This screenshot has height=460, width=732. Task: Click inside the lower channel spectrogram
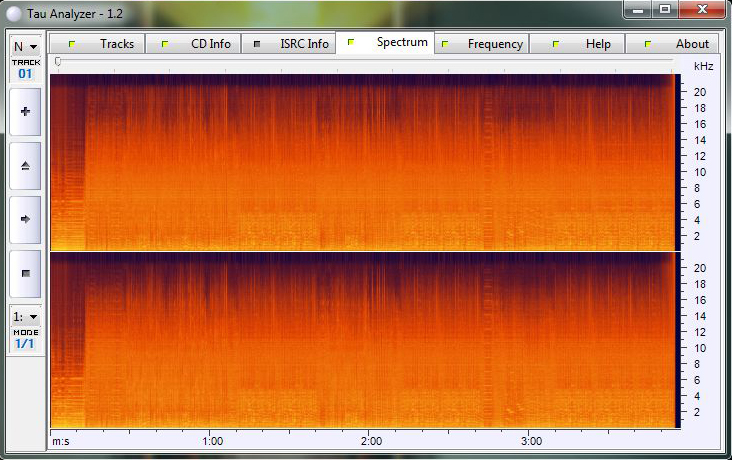click(360, 340)
